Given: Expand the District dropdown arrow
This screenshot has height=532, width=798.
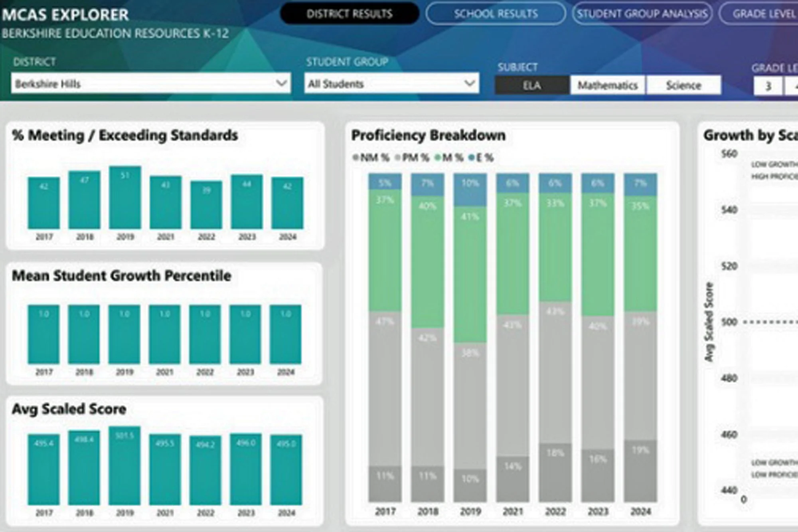Looking at the screenshot, I should (x=281, y=83).
